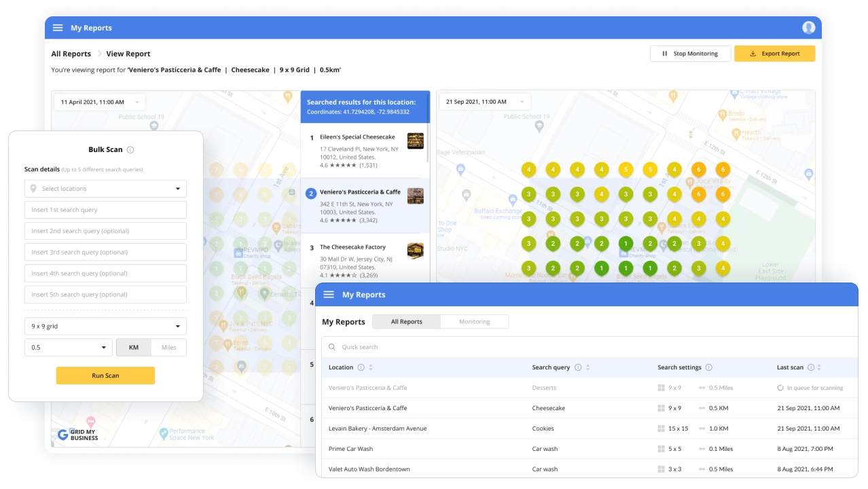Select the All Reports tab
Screen dimensions: 868x489
(x=406, y=321)
